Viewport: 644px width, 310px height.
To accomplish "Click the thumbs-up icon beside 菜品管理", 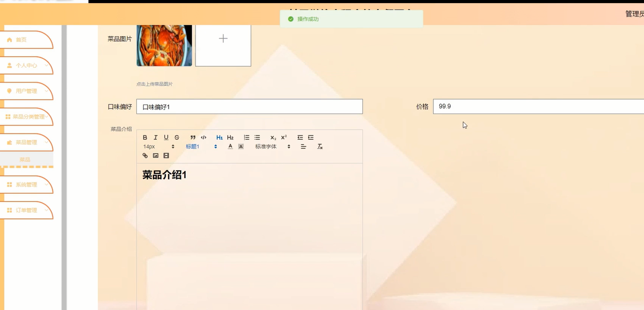I will (9, 142).
